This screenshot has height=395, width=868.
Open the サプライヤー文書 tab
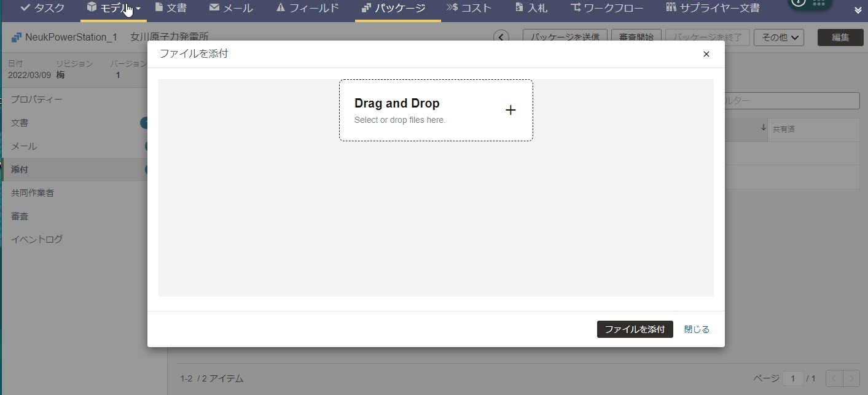click(x=713, y=8)
